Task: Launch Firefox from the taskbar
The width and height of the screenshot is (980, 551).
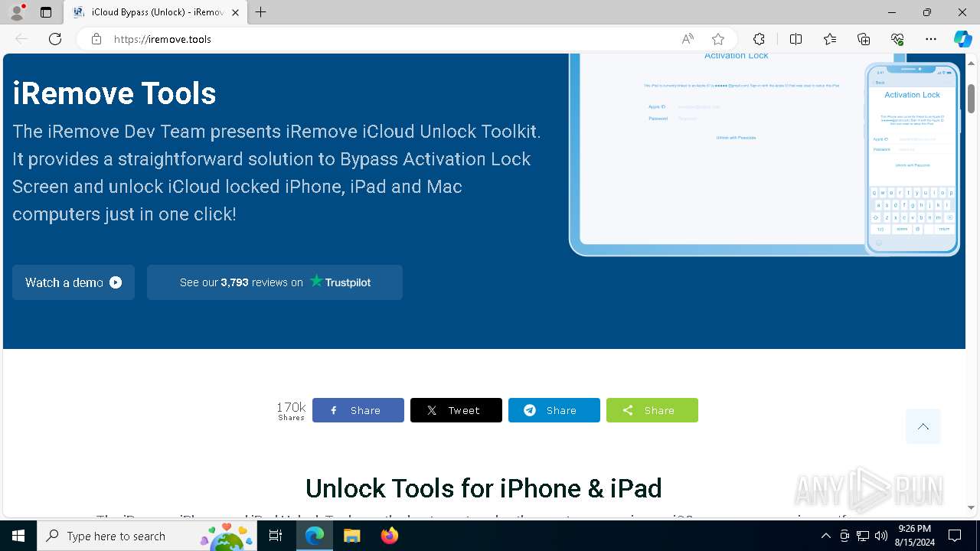Action: [389, 536]
